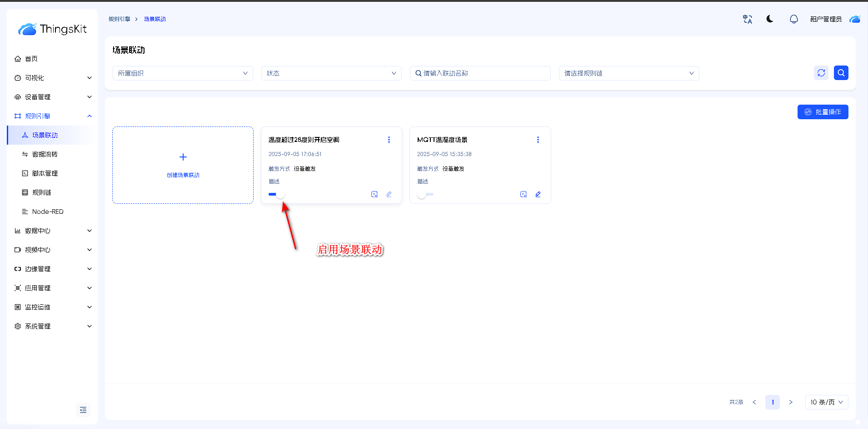Click the blue search icon button
The image size is (868, 429).
coord(841,73)
